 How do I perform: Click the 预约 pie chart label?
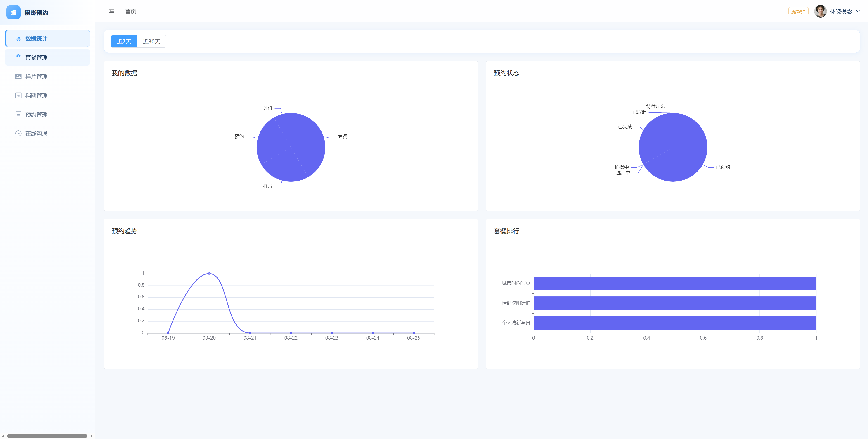(239, 136)
